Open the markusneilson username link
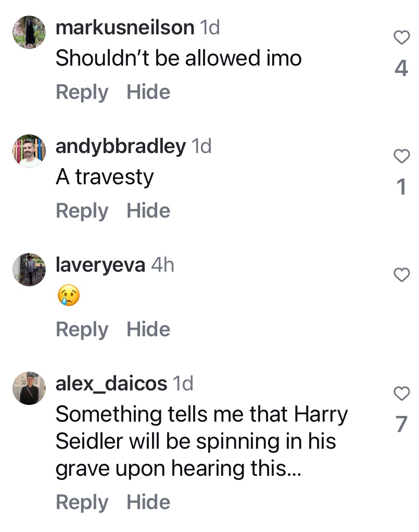 pyautogui.click(x=125, y=28)
